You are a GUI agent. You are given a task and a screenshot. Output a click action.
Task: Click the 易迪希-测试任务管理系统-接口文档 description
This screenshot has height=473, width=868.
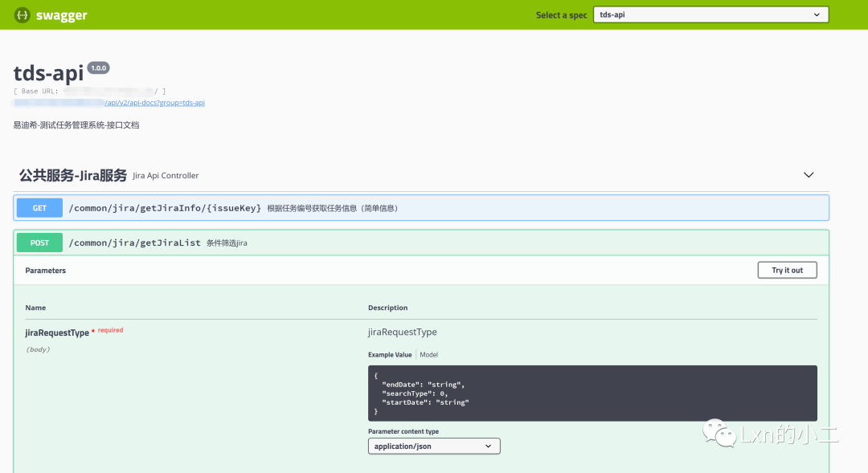(76, 125)
